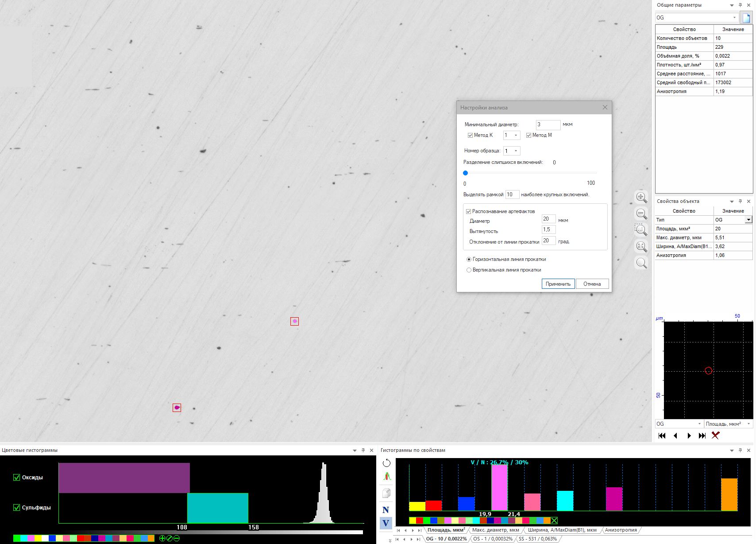756x544 pixels.
Task: Click the Минимальный диаметр input field
Action: pos(548,124)
